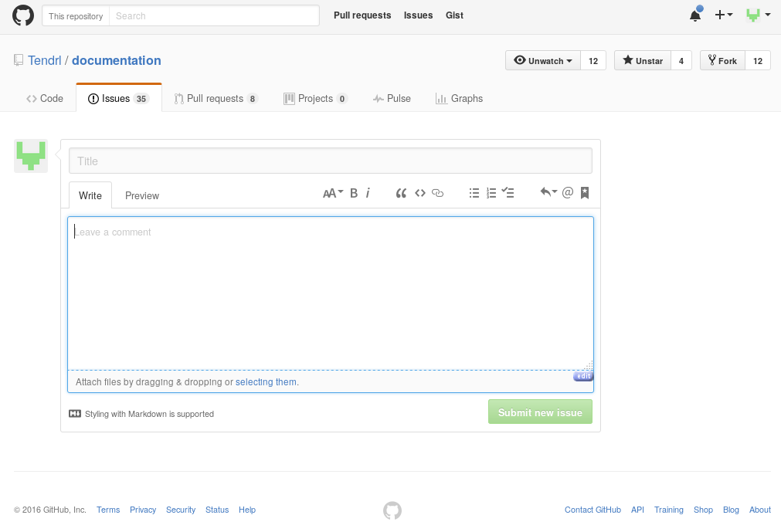Open the Security footer link
The height and width of the screenshot is (532, 781).
point(181,510)
